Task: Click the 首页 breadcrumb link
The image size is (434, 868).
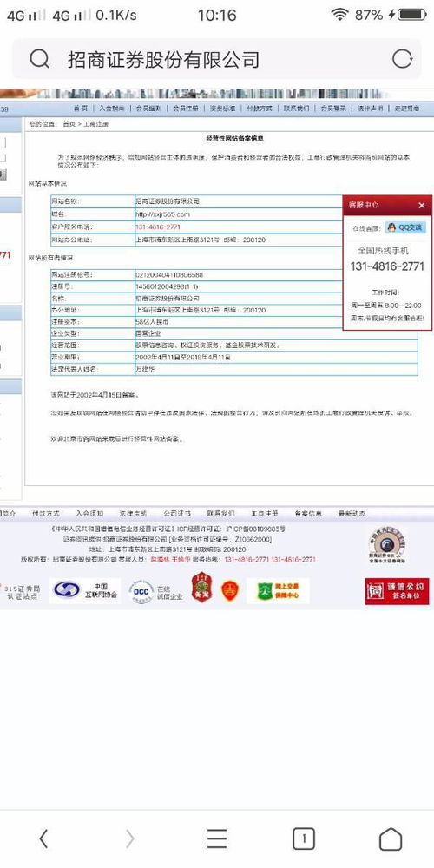Action: (x=69, y=124)
